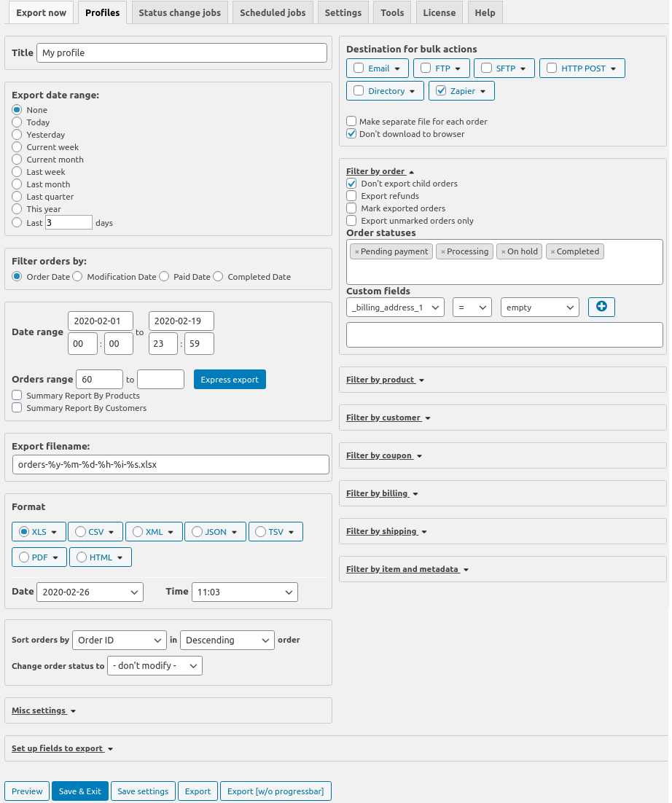Image resolution: width=672 pixels, height=803 pixels.
Task: Remove the Processing status tag
Action: pyautogui.click(x=443, y=252)
